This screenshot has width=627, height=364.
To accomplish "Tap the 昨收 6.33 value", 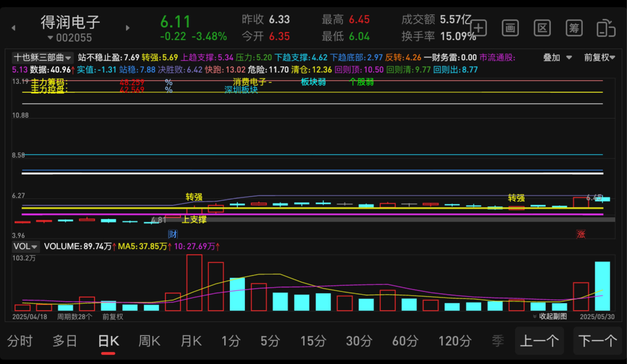I will 279,19.
